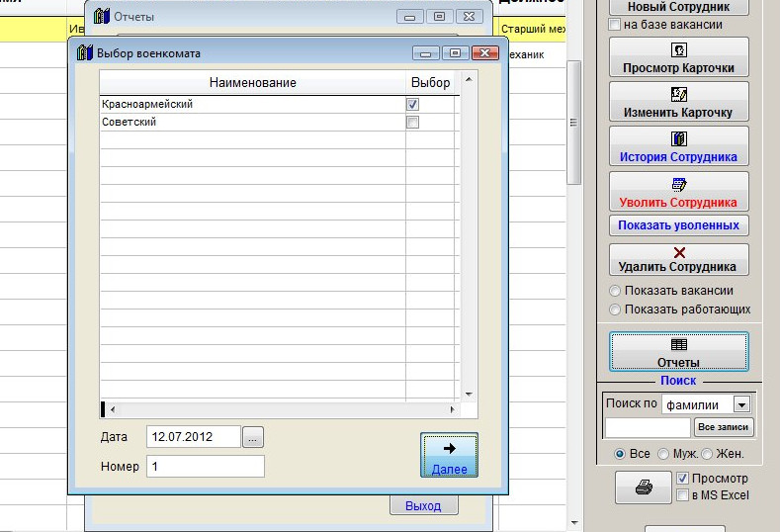Select the Все gender radio button
Image resolution: width=780 pixels, height=532 pixels.
(x=620, y=454)
